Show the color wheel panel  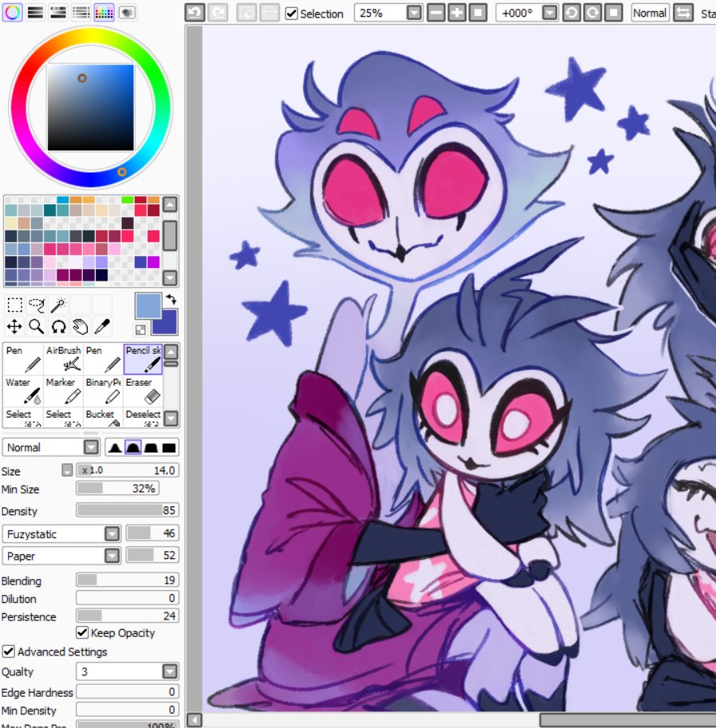(12, 13)
